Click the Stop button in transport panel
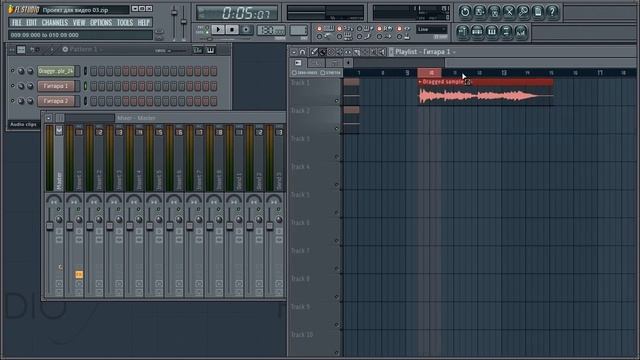 232,29
